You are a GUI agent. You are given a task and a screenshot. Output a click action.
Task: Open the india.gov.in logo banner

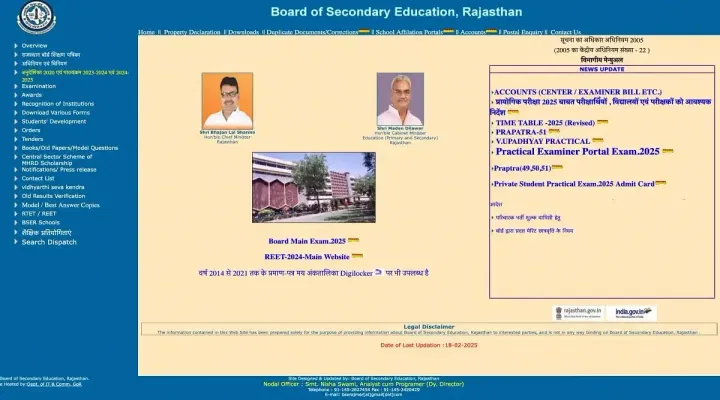pyautogui.click(x=631, y=313)
